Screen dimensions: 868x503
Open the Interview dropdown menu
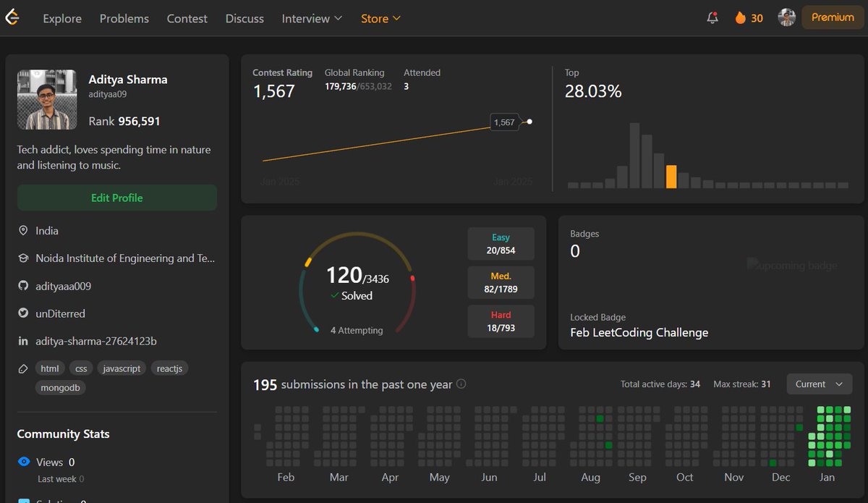point(312,18)
